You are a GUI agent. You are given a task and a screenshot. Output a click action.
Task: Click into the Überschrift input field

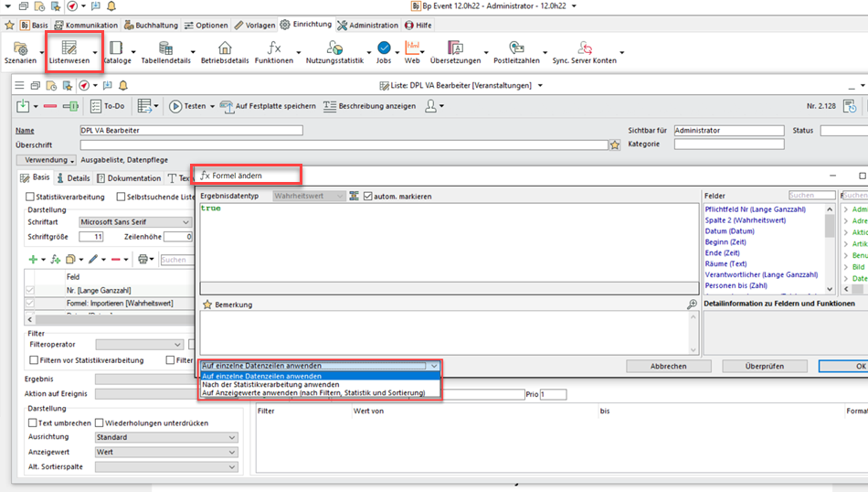click(344, 144)
